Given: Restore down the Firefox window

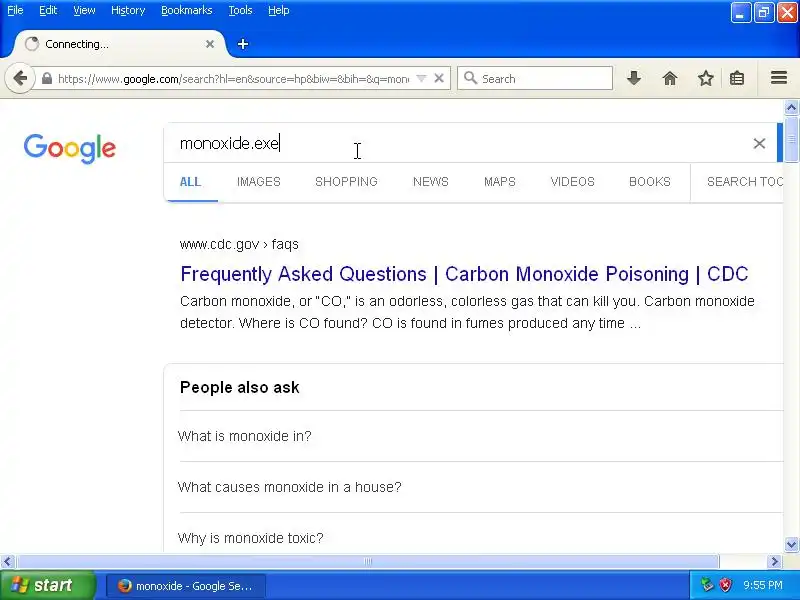Looking at the screenshot, I should pyautogui.click(x=764, y=13).
